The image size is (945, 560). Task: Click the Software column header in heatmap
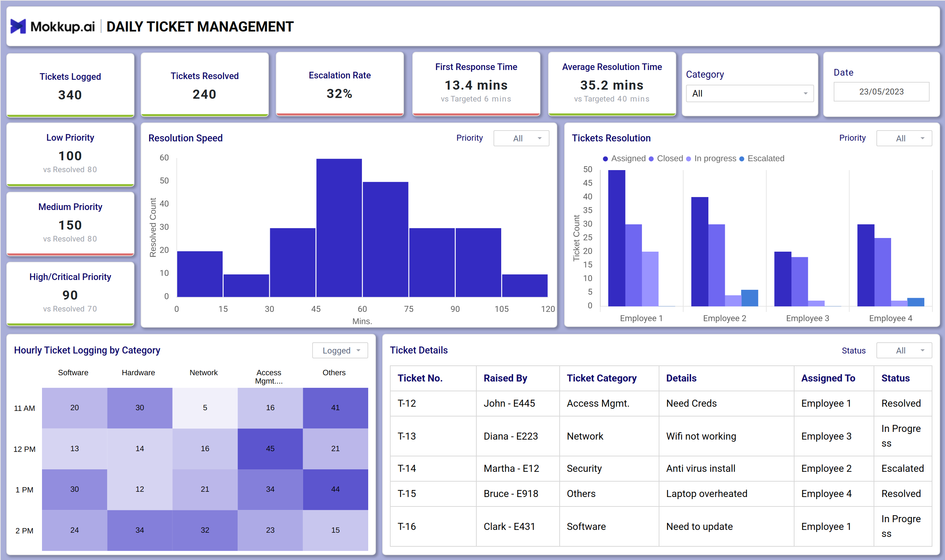tap(73, 373)
